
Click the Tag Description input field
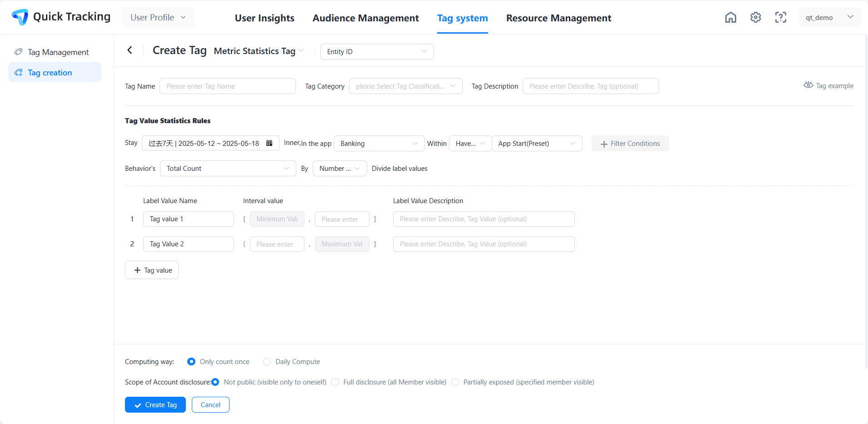(x=591, y=86)
